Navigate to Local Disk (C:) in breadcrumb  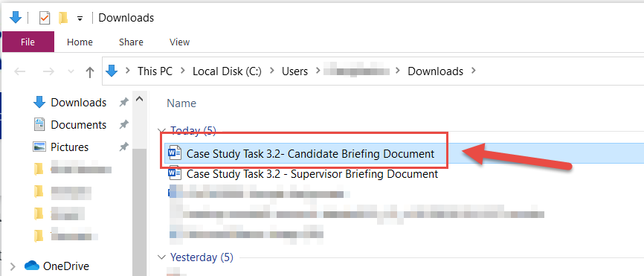point(227,71)
